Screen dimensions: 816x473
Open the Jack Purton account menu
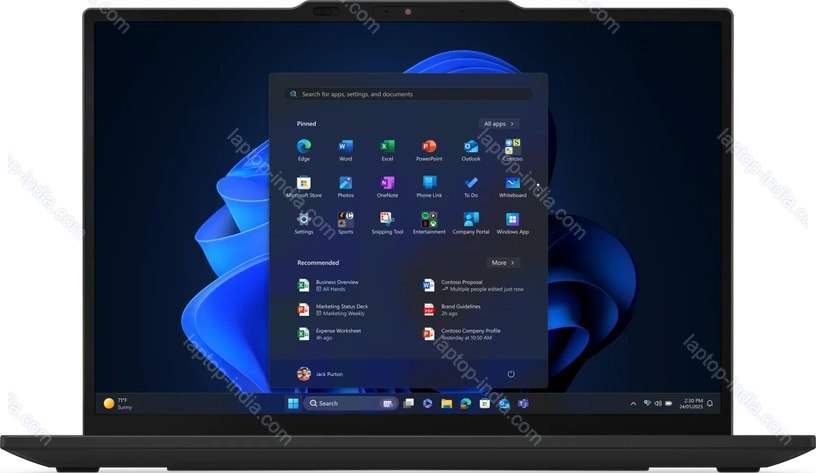pyautogui.click(x=320, y=373)
